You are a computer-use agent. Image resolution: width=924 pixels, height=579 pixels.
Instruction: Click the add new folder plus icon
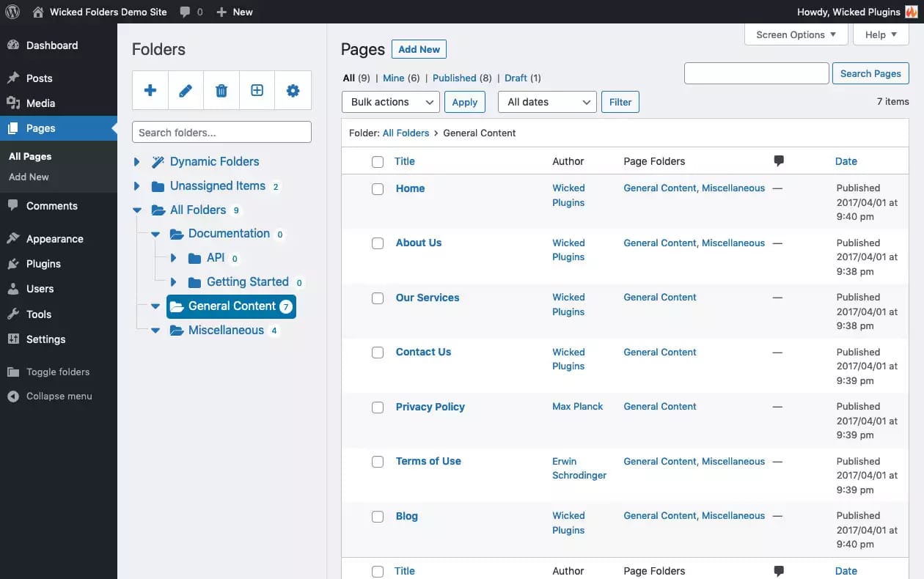[150, 90]
